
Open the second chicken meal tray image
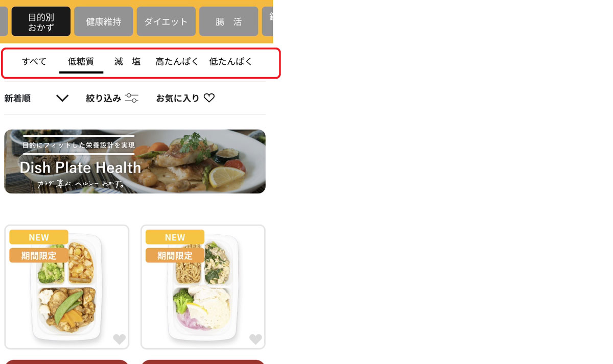[203, 287]
